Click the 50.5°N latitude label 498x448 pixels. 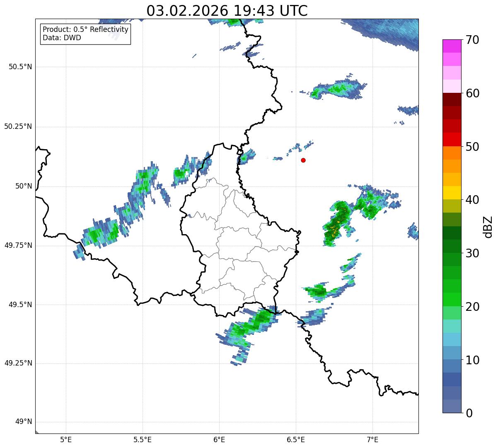(x=20, y=67)
